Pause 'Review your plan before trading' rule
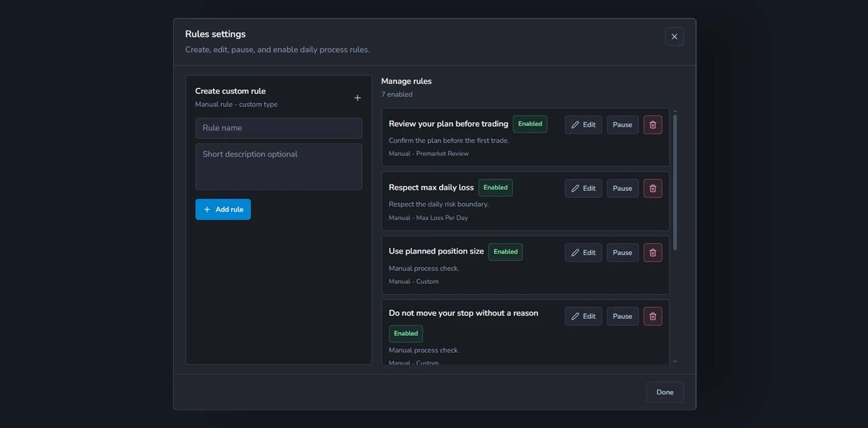The image size is (868, 428). point(622,124)
